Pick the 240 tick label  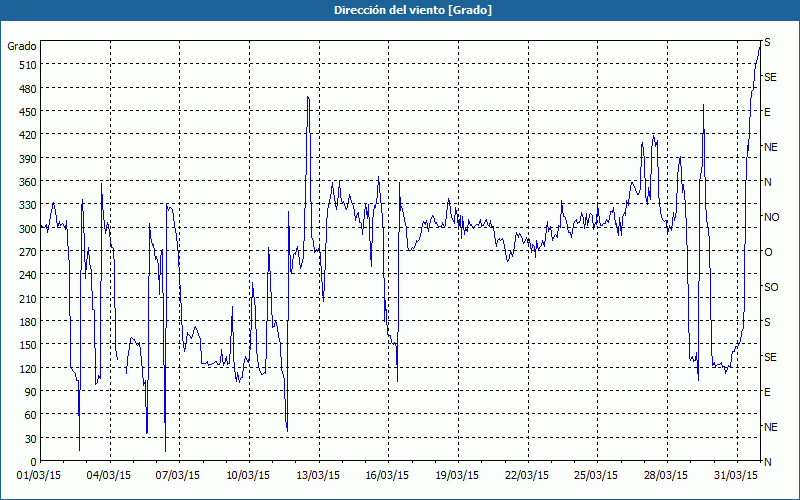[28, 276]
